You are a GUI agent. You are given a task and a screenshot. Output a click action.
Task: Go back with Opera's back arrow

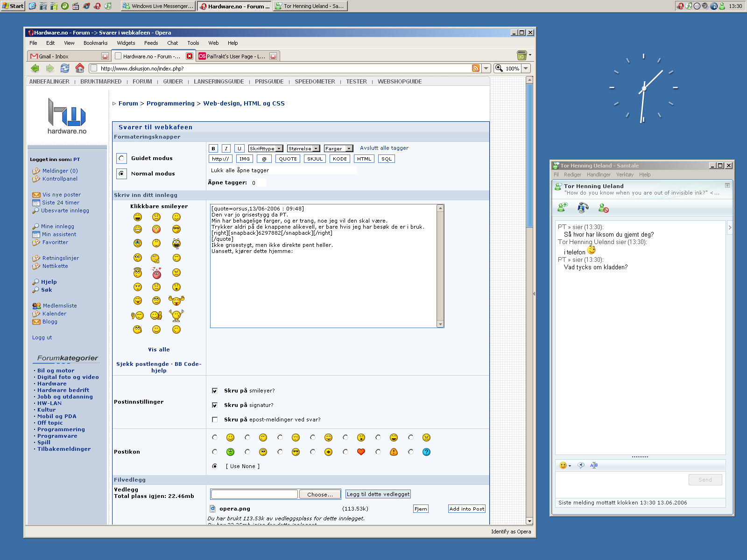tap(35, 68)
